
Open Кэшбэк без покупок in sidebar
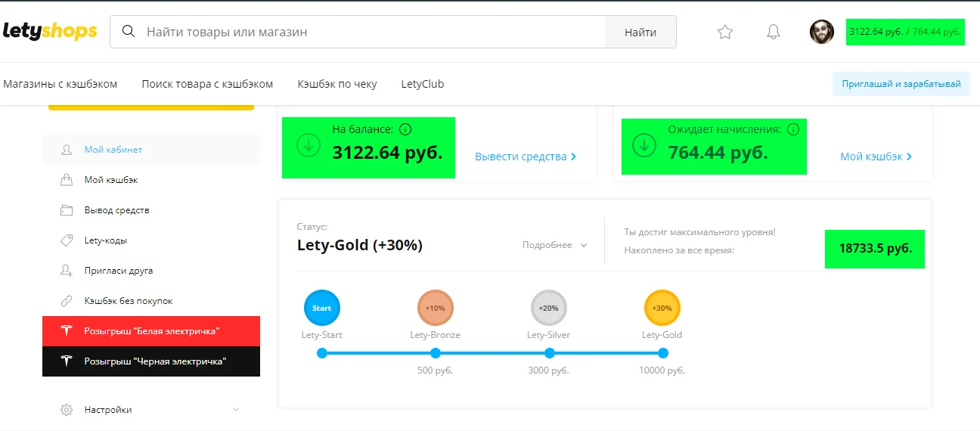tap(151, 301)
